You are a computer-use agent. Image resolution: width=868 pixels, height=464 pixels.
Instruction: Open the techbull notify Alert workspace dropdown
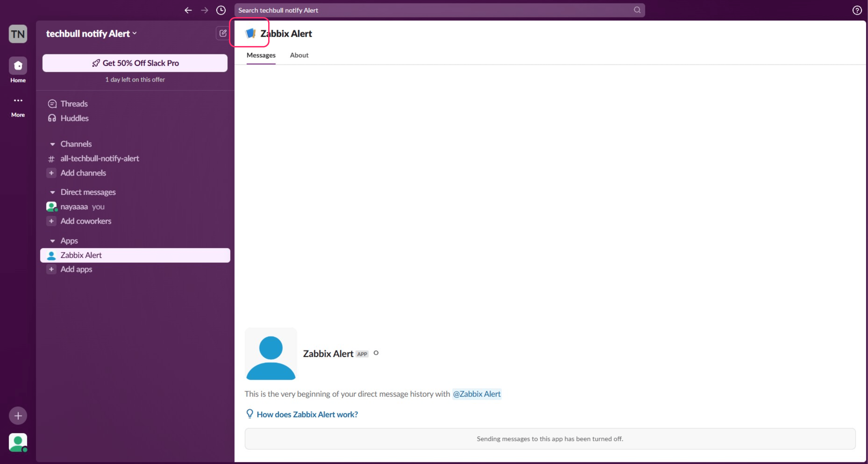click(91, 33)
